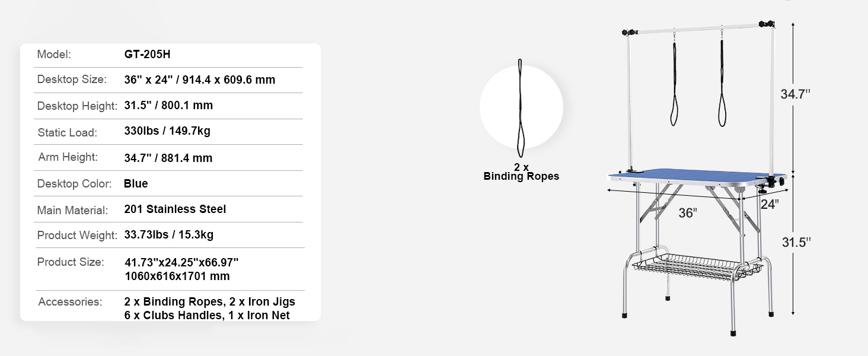
Task: Click the blue grooming tabletop surface
Action: pyautogui.click(x=688, y=173)
